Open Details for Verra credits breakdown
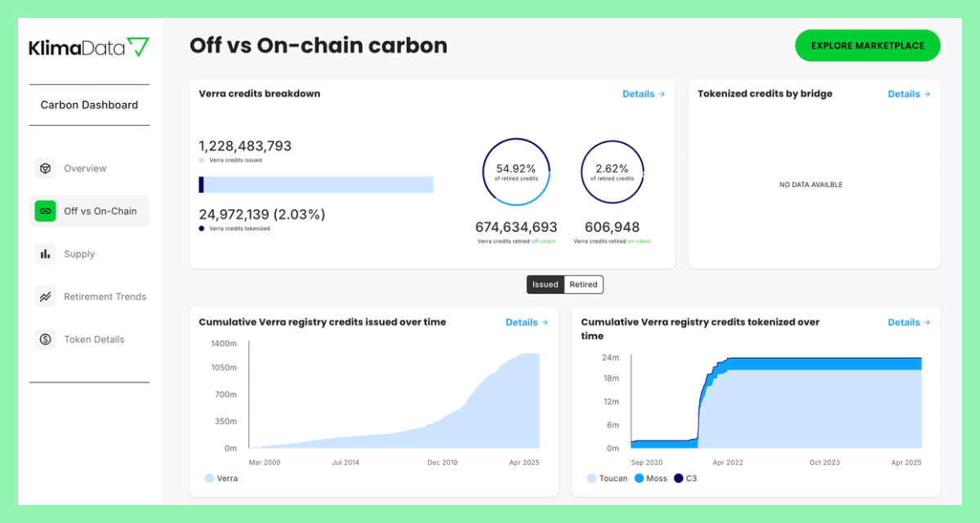The height and width of the screenshot is (523, 980). pos(644,94)
